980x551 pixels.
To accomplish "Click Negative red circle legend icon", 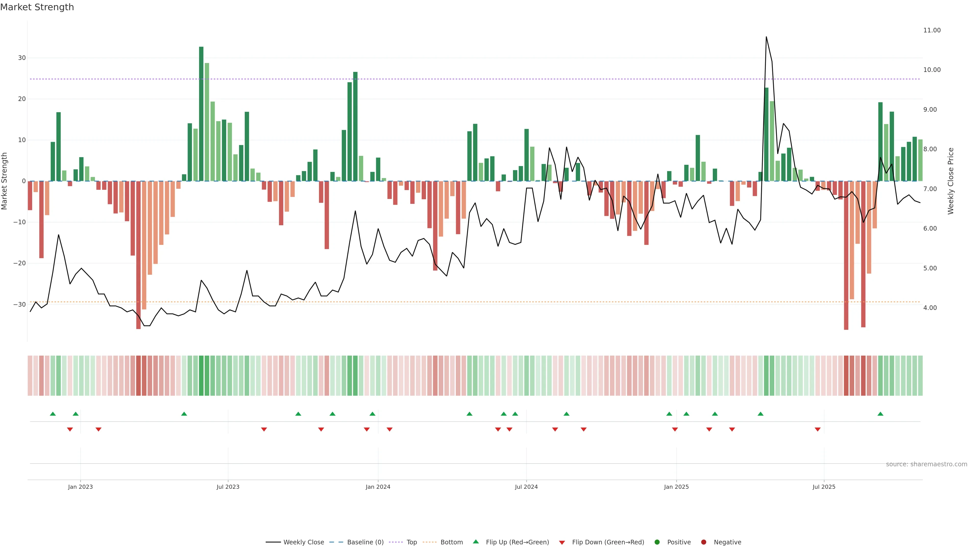I will coord(703,542).
